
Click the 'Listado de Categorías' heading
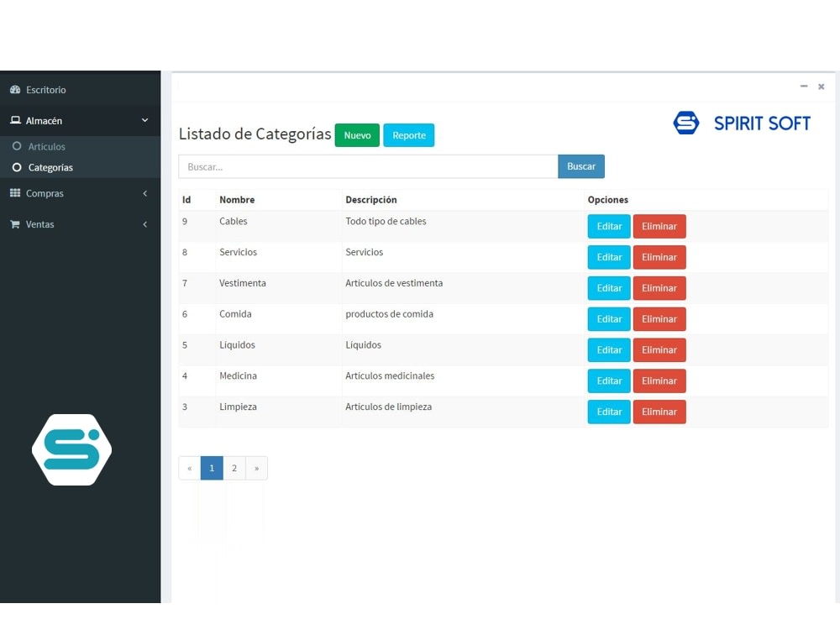pos(255,134)
